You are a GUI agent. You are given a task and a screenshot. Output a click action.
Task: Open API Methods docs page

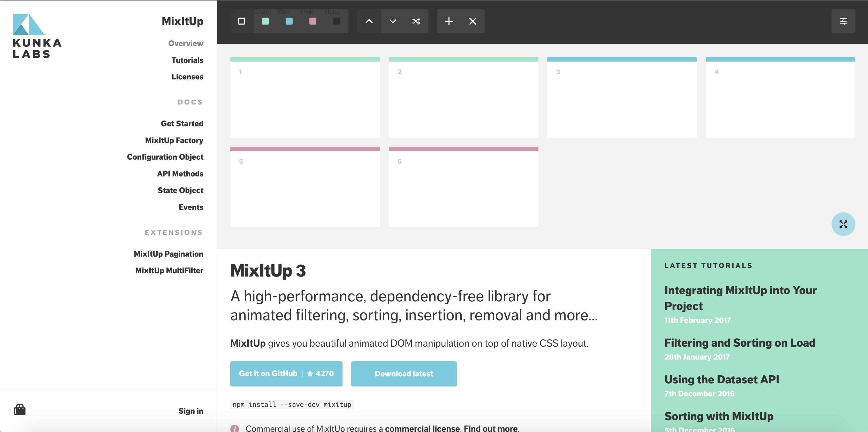click(180, 174)
